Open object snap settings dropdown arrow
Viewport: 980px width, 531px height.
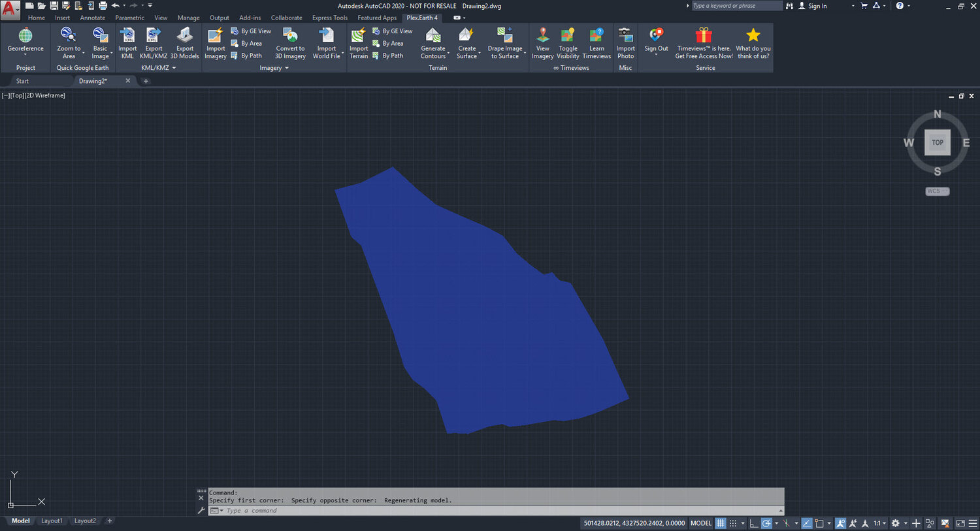(x=829, y=524)
